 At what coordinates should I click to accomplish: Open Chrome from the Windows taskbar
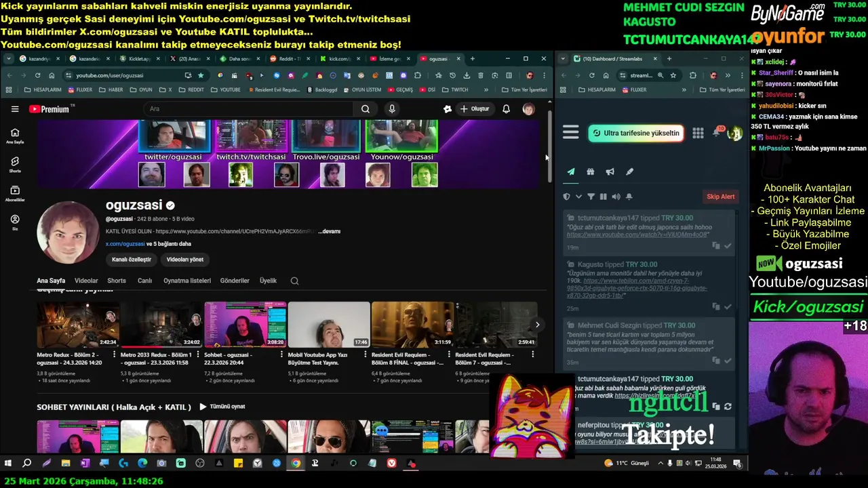(296, 464)
